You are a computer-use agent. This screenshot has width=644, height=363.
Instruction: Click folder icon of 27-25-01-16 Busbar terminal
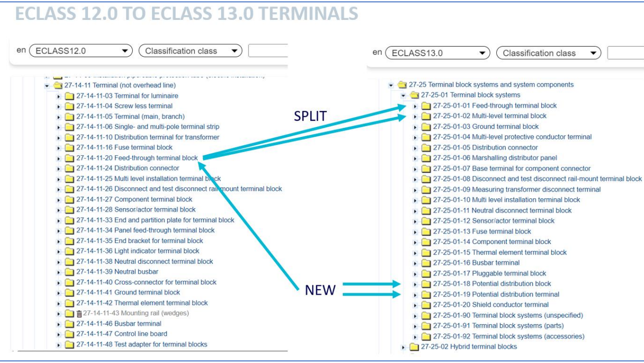coord(426,263)
